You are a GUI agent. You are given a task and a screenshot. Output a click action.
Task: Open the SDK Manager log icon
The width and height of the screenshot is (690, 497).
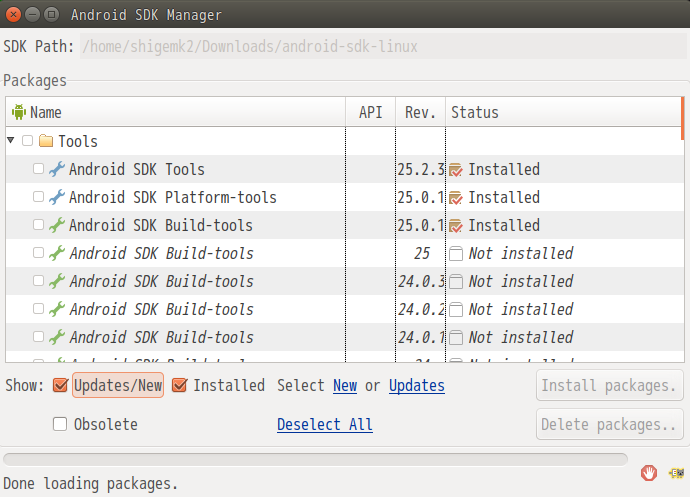[677, 473]
